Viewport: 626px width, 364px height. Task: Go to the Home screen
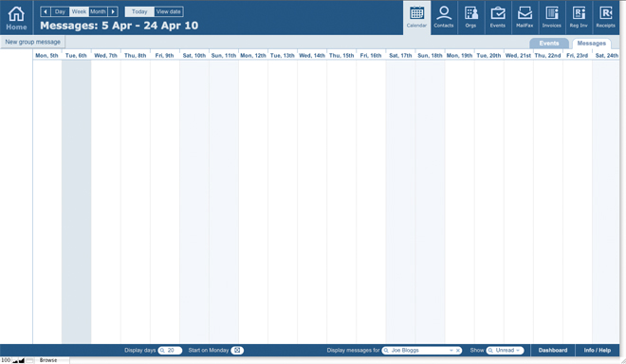tap(16, 18)
